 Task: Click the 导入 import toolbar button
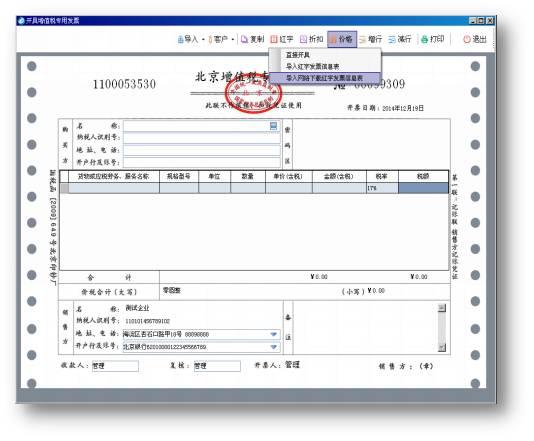(x=188, y=39)
